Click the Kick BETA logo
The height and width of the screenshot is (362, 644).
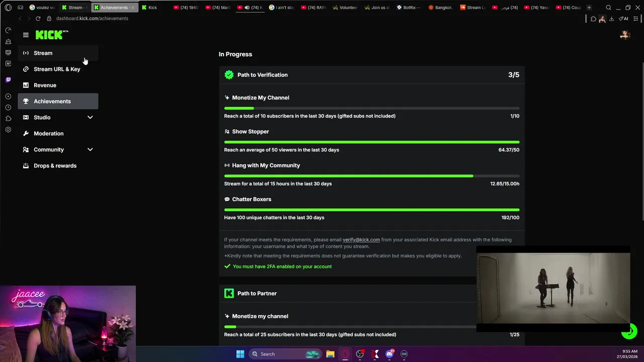click(52, 35)
